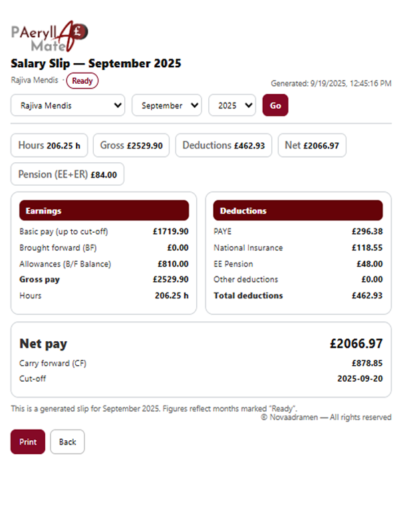This screenshot has height=532, width=399.
Task: Select the Net £2066.97 summary chip
Action: [311, 145]
